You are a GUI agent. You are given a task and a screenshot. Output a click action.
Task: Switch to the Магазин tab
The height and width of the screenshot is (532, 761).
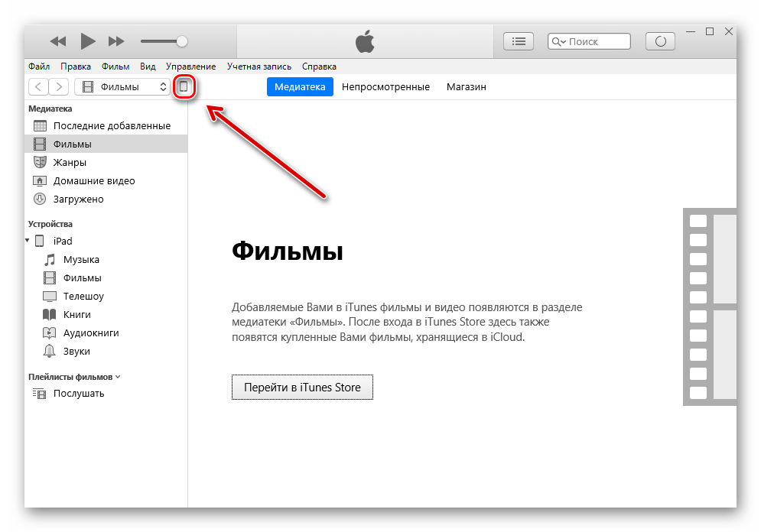click(467, 87)
